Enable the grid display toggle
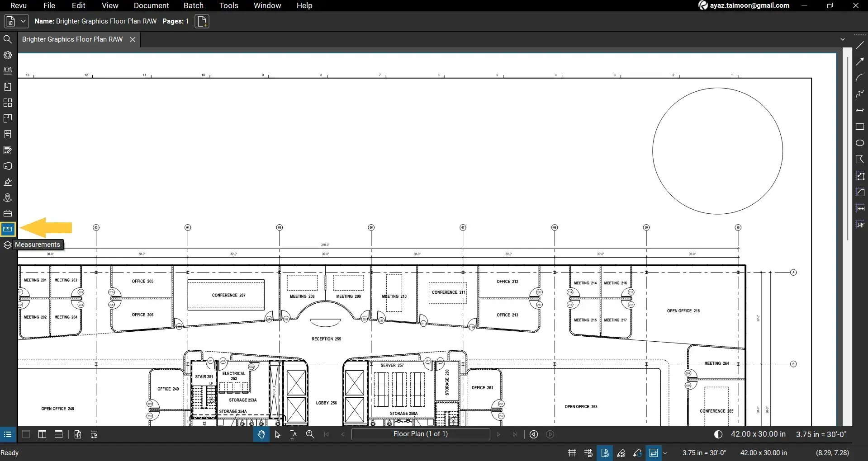The width and height of the screenshot is (868, 461). pyautogui.click(x=571, y=452)
